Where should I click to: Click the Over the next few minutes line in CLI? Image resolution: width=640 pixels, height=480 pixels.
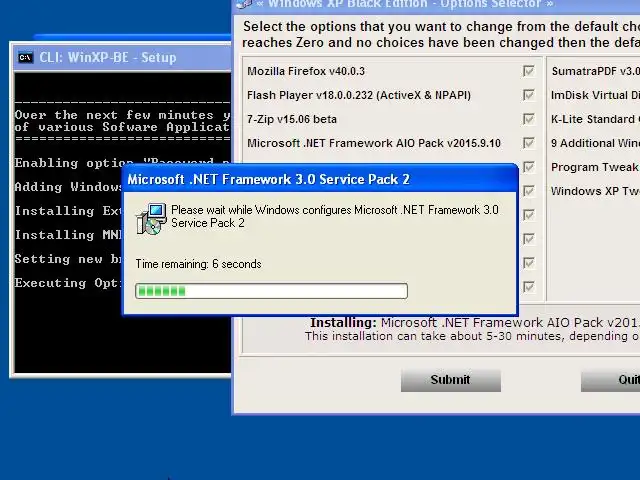122,115
